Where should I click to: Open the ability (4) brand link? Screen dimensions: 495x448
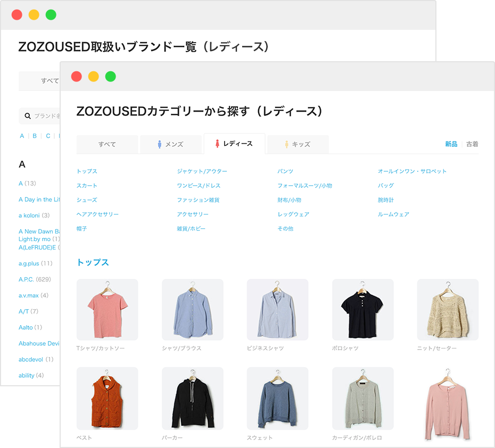pyautogui.click(x=31, y=376)
